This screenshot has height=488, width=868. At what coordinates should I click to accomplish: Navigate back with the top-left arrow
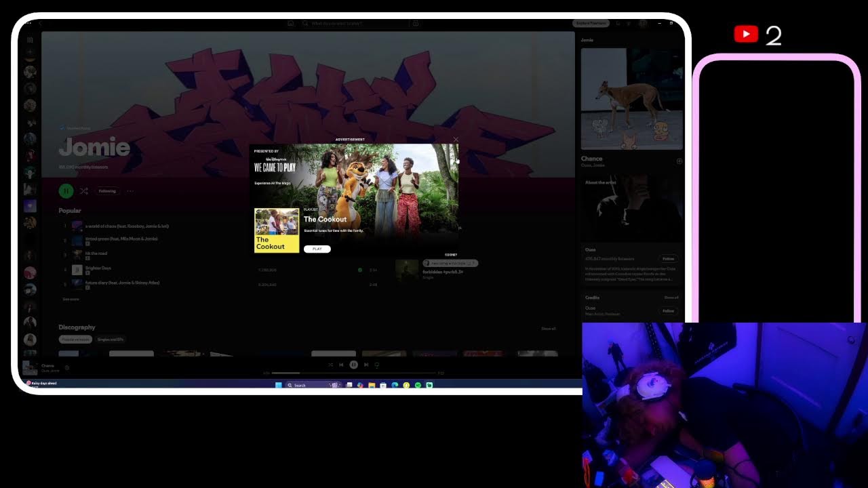click(x=40, y=23)
